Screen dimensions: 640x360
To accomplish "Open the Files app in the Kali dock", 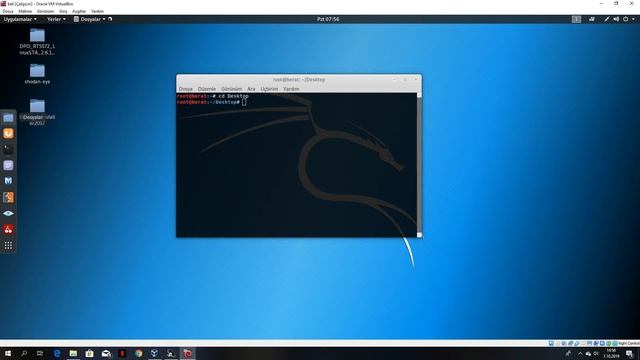I will pyautogui.click(x=8, y=118).
